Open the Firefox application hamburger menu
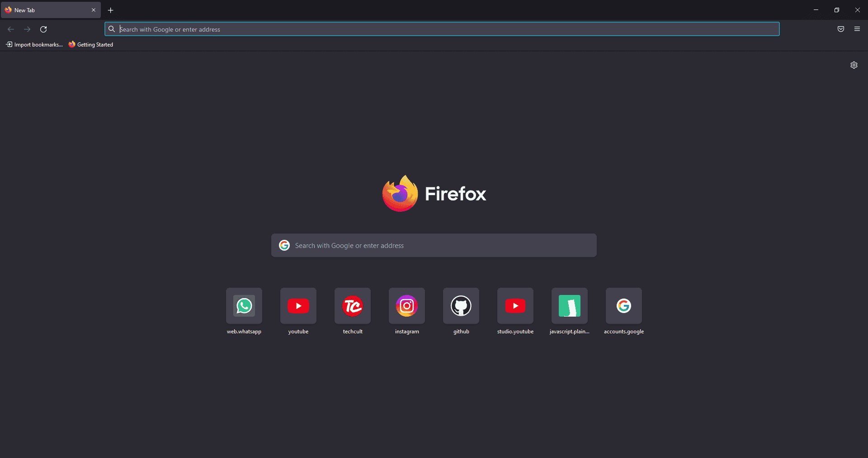The height and width of the screenshot is (458, 868). (x=857, y=29)
